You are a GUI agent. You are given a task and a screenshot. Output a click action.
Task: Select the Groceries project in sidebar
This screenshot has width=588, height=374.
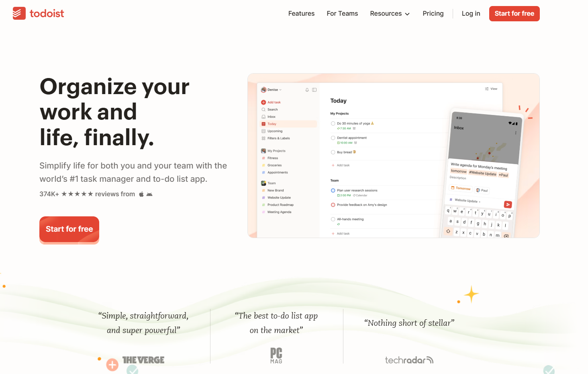coord(274,165)
